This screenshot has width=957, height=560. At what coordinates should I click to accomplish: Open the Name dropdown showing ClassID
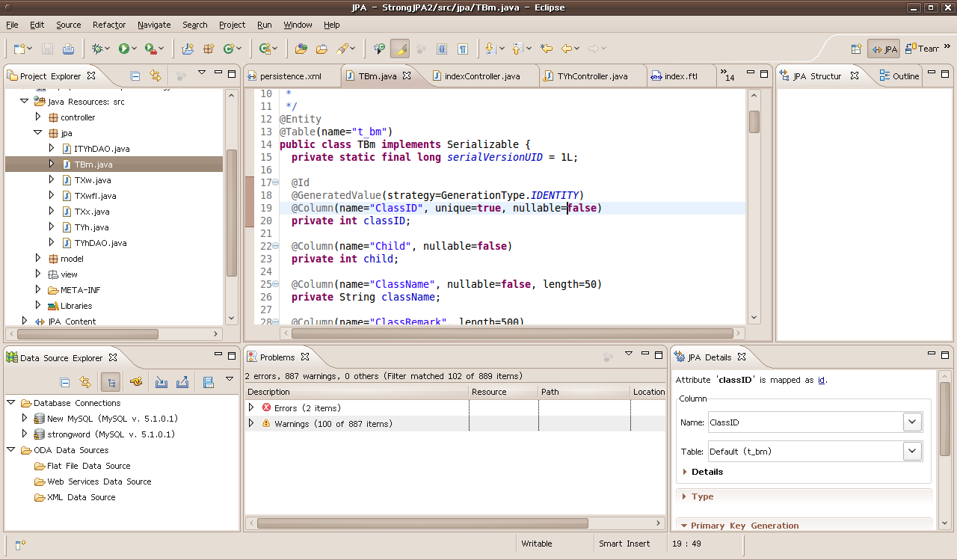coord(911,422)
